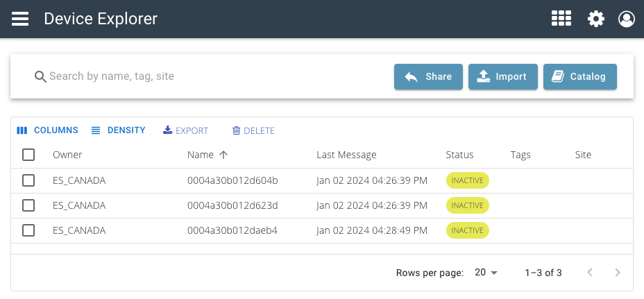
Task: Select the checkbox for device 0004a30b012d604b
Action: [x=28, y=180]
